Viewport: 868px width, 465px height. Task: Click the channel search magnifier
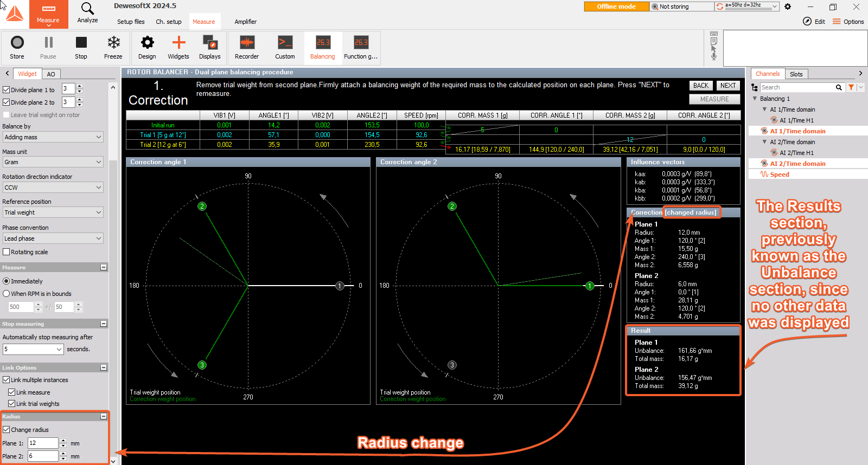coord(839,87)
